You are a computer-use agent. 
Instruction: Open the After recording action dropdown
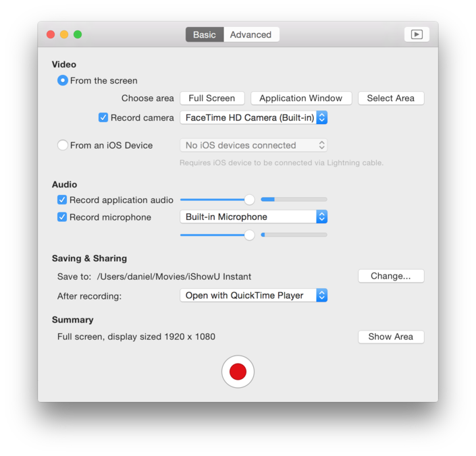[253, 295]
